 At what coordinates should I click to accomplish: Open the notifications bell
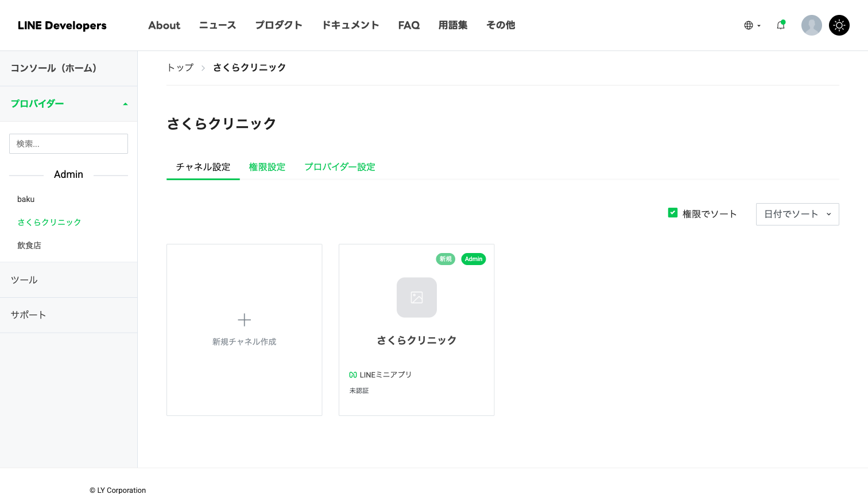click(x=781, y=25)
